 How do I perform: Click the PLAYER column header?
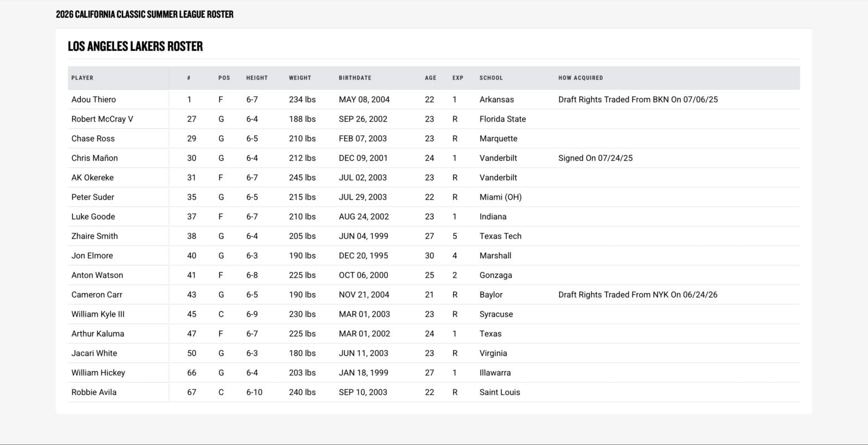[82, 78]
